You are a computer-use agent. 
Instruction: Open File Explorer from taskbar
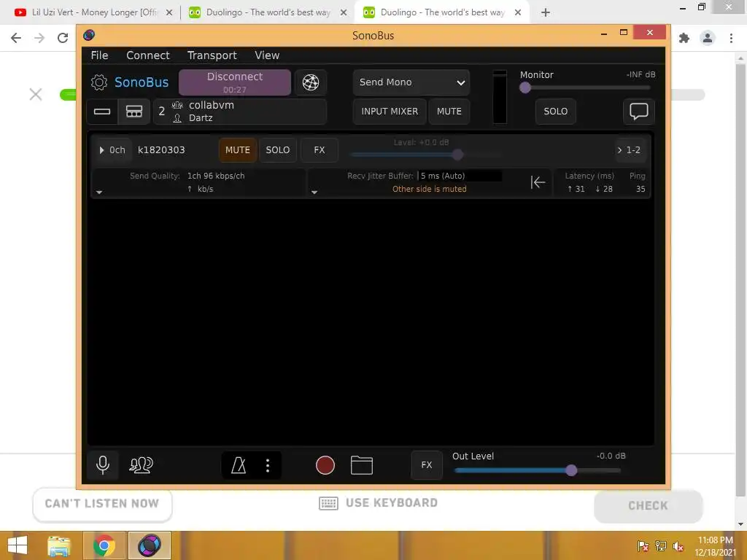coord(59,545)
